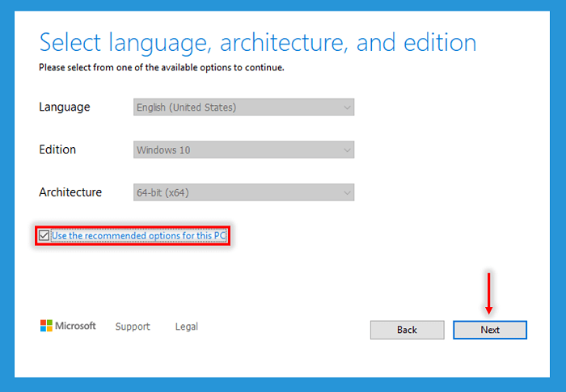Click the 'Select language, architecture, and edition' heading
Screen dimensions: 566x392
tap(258, 43)
